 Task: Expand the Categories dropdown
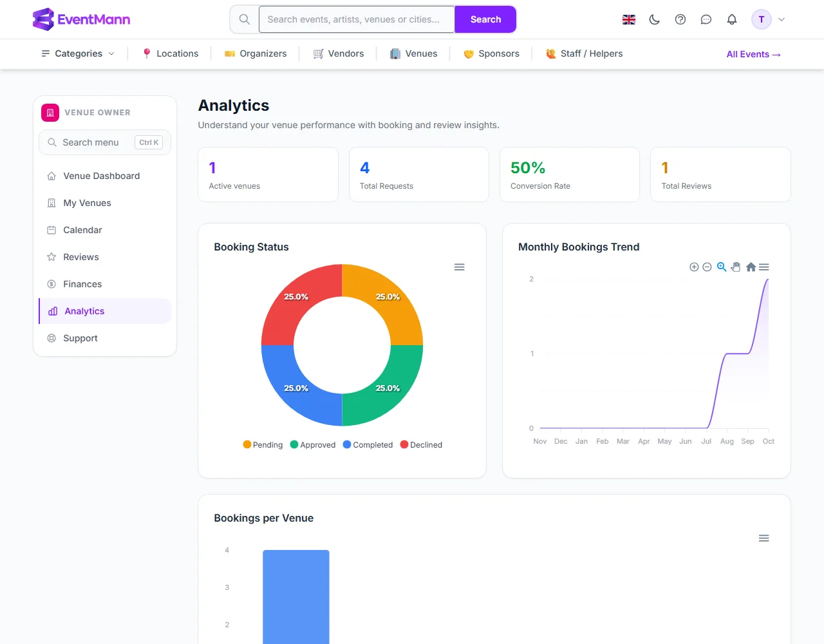(78, 53)
